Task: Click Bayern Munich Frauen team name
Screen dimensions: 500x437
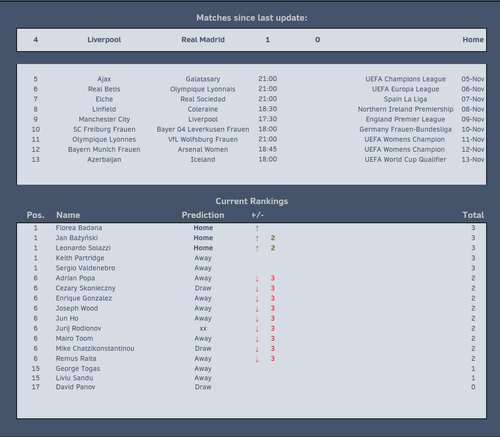Action: (104, 149)
